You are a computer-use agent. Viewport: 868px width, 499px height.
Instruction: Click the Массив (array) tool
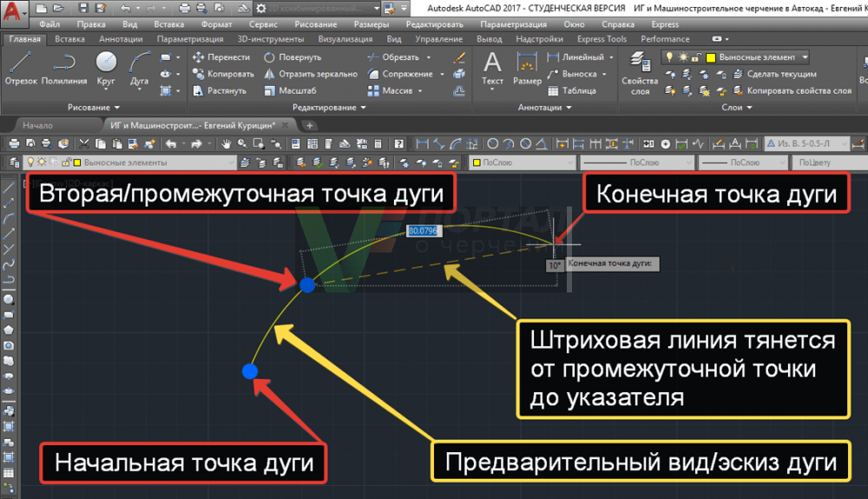pyautogui.click(x=391, y=91)
